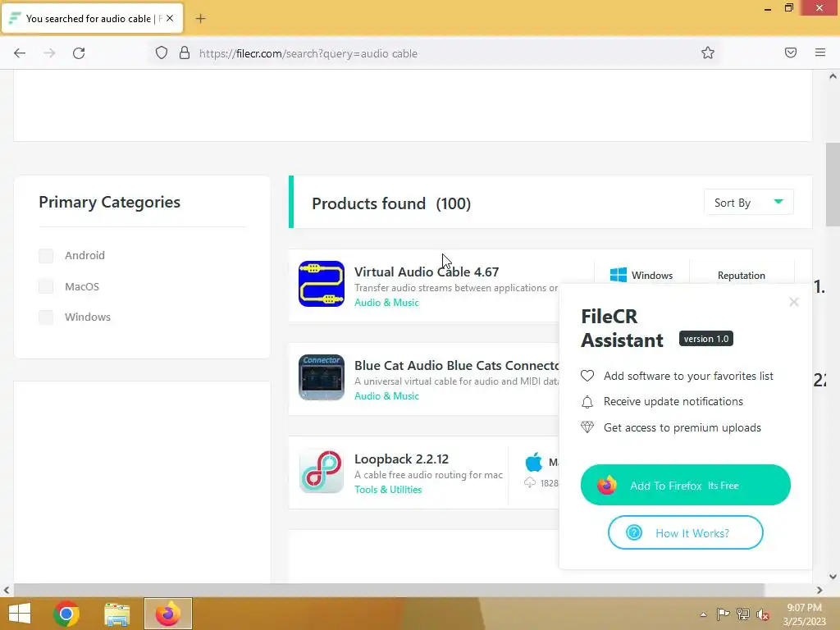Click the vertical scrollbar up arrow

coord(833,76)
